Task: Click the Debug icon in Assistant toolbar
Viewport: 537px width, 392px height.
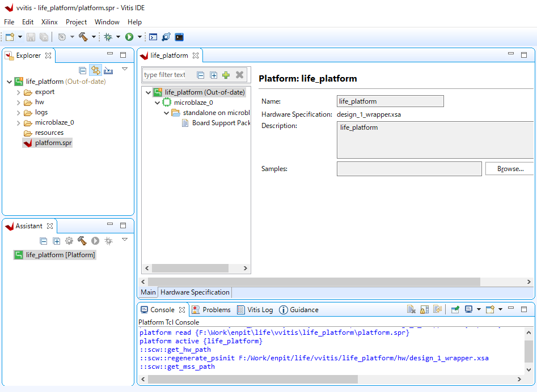Action: pos(108,241)
